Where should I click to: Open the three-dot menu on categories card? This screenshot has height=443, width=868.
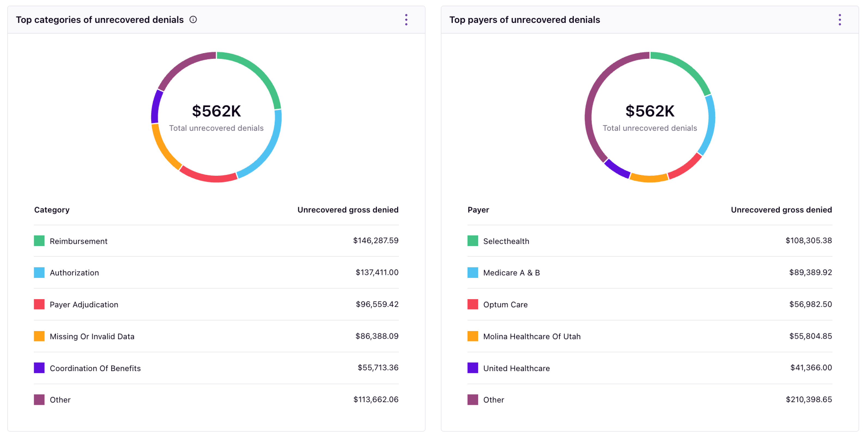point(406,20)
